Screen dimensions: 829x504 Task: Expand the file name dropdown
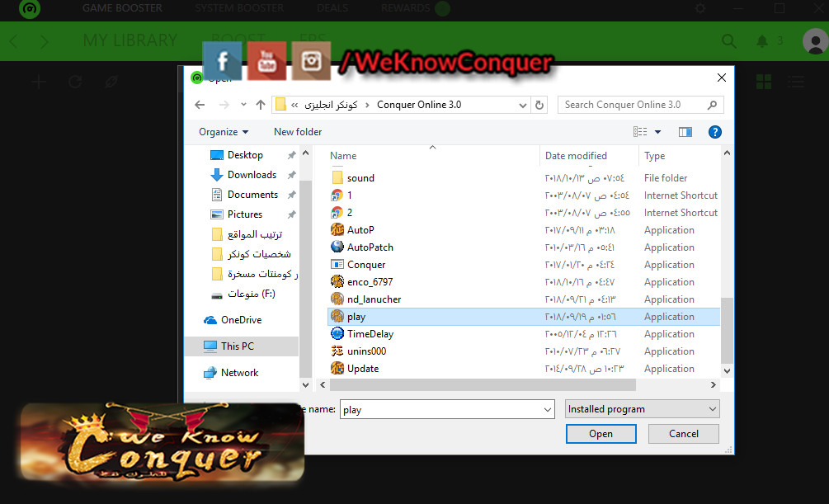tap(548, 409)
